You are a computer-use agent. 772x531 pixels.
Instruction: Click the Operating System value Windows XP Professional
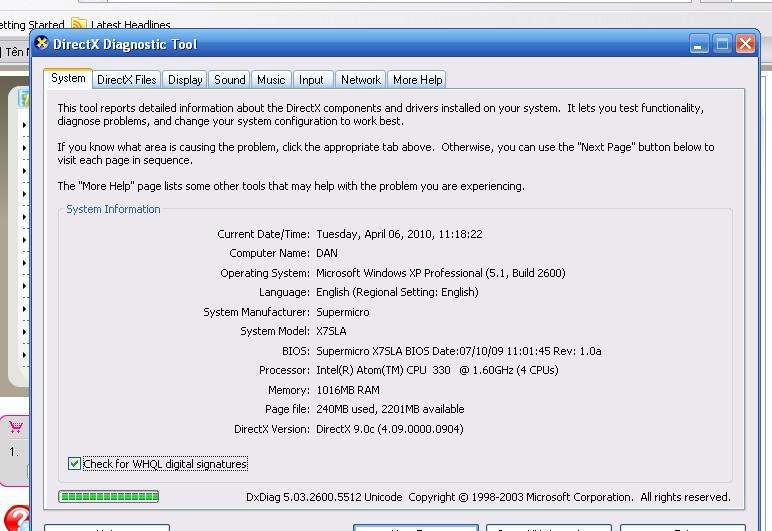(x=441, y=273)
